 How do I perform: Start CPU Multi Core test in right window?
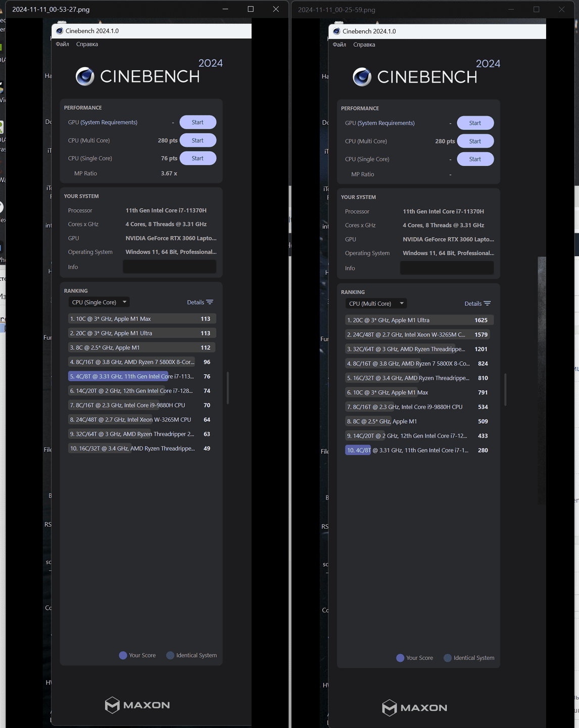coord(475,141)
